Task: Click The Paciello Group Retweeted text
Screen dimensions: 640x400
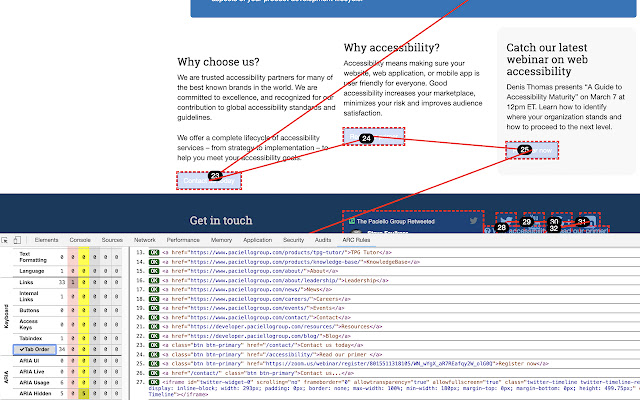Action: (396, 221)
